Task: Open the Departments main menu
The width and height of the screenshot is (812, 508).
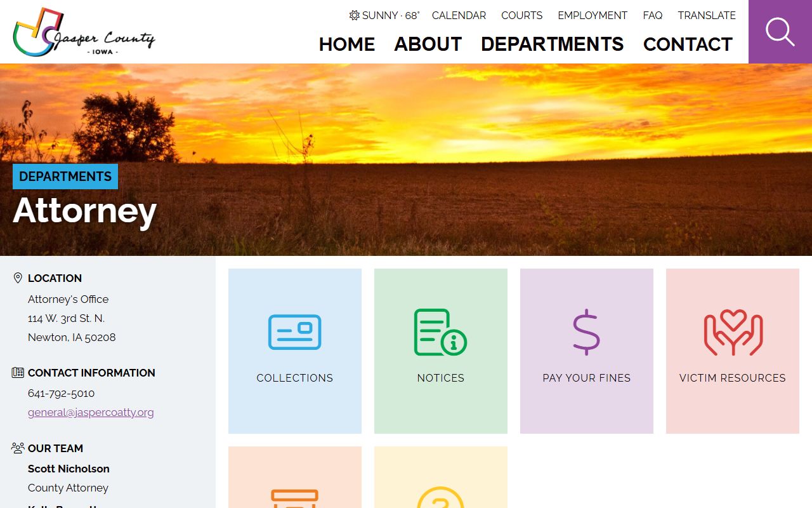Action: pos(553,44)
